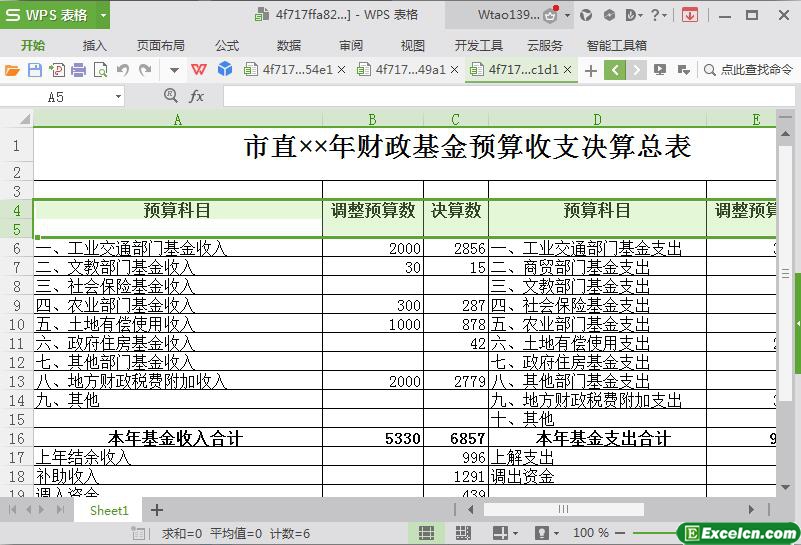Select the Sheet1 worksheet tab
Viewport: 801px width, 545px height.
click(109, 510)
